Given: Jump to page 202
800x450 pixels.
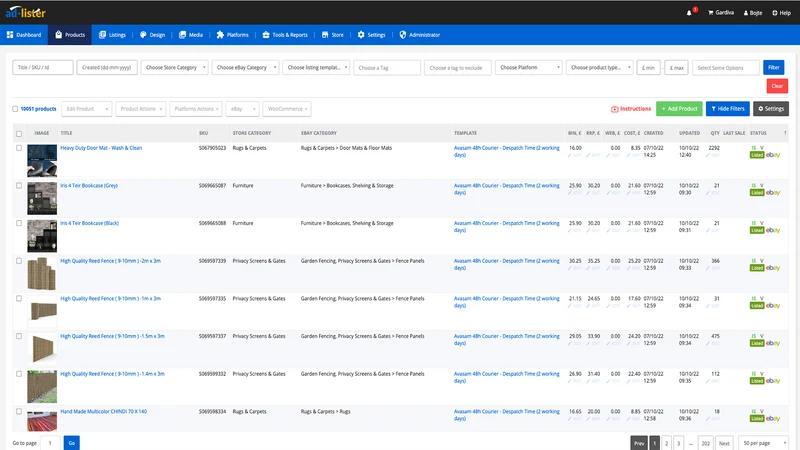Looking at the screenshot, I should (706, 443).
